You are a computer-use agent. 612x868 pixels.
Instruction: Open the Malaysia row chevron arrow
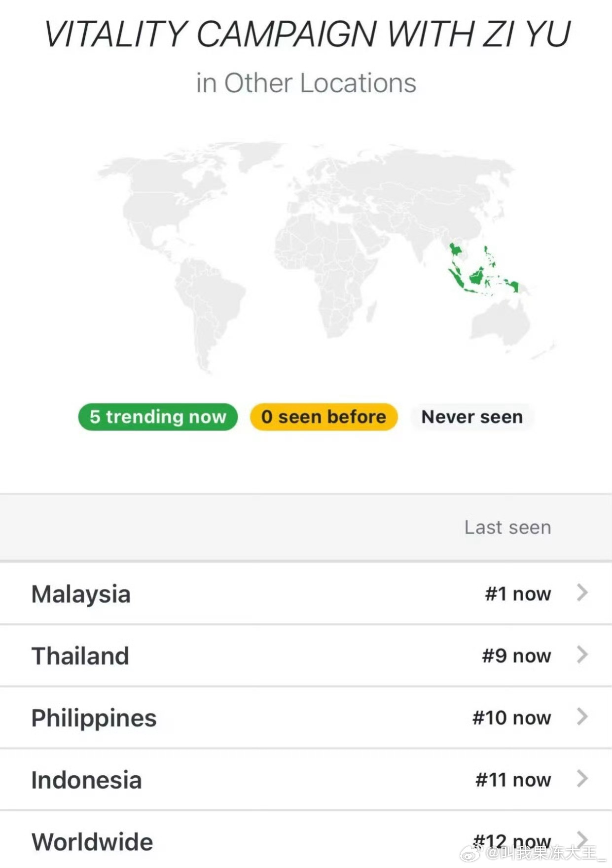click(582, 593)
